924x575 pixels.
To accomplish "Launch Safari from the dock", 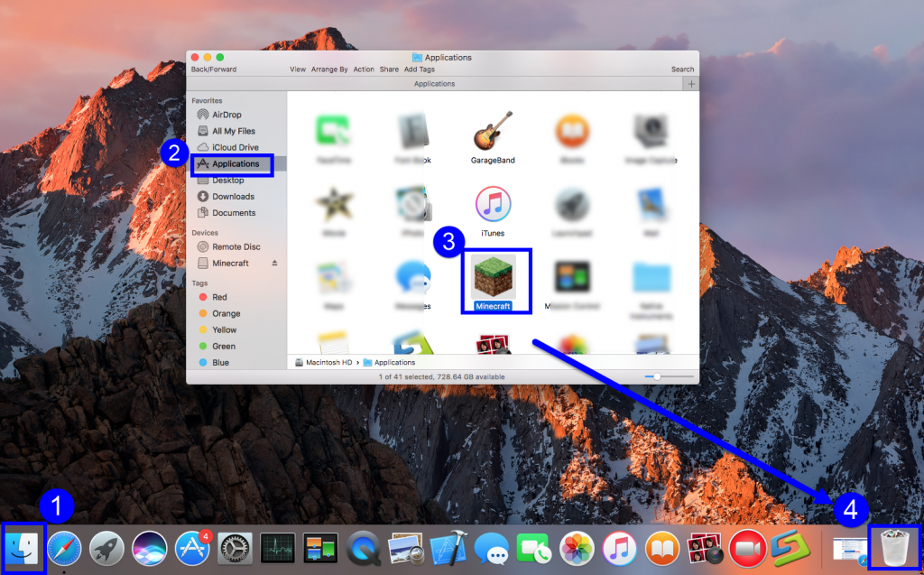I will pos(64,548).
